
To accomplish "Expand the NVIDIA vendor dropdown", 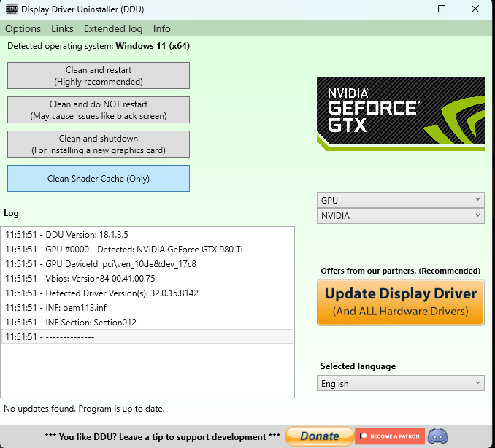I will (x=401, y=216).
